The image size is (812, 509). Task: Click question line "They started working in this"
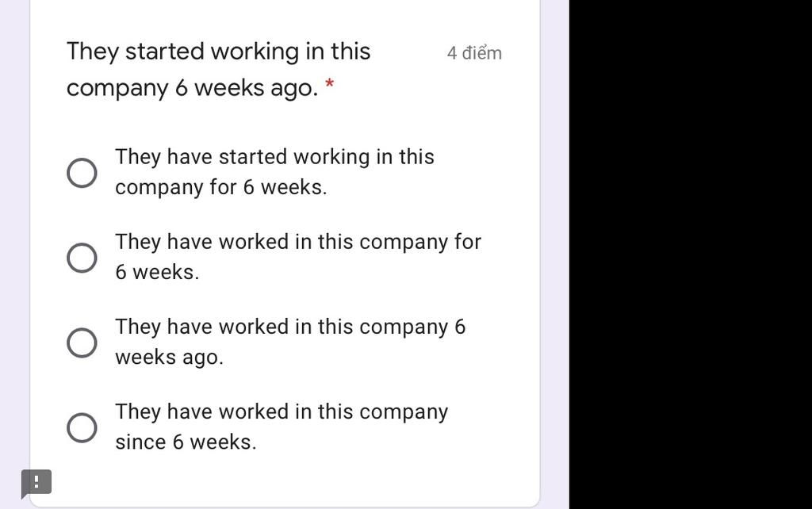[x=218, y=52]
